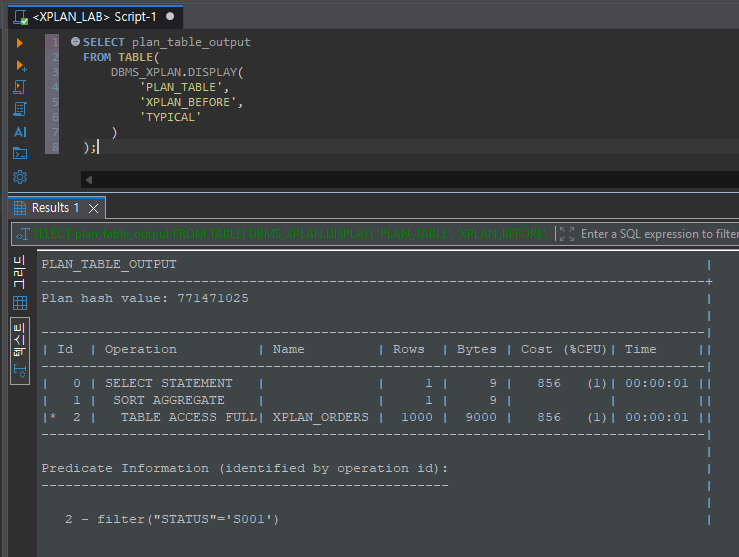Click the Execute SQL script icon

20,87
